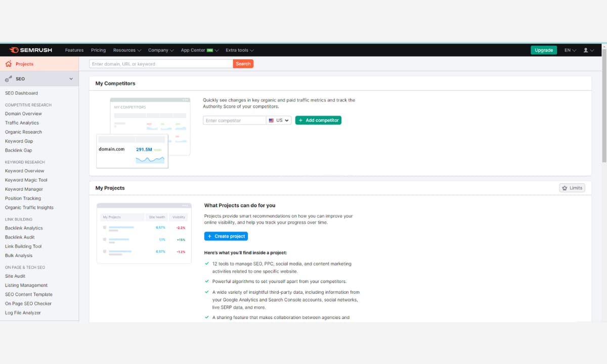Image resolution: width=607 pixels, height=364 pixels.
Task: Collapse the SEO sidebar section
Action: [71, 79]
